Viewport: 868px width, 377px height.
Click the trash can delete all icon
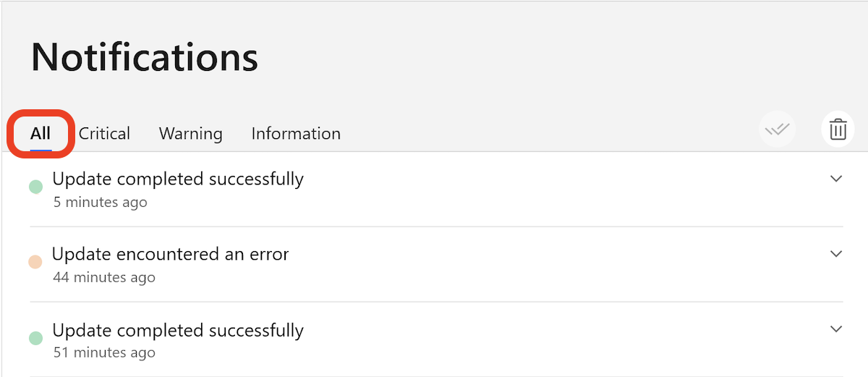click(x=838, y=130)
